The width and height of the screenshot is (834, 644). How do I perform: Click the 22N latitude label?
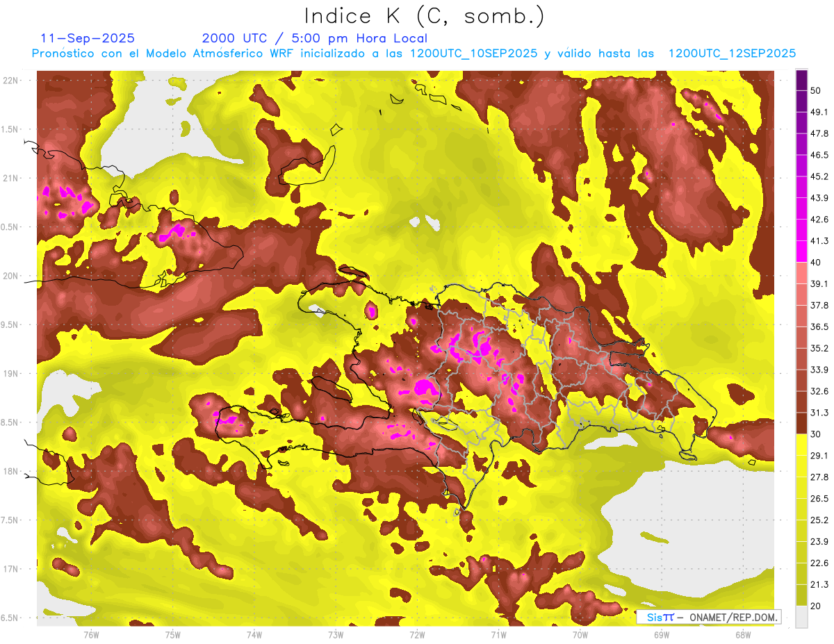coord(11,81)
